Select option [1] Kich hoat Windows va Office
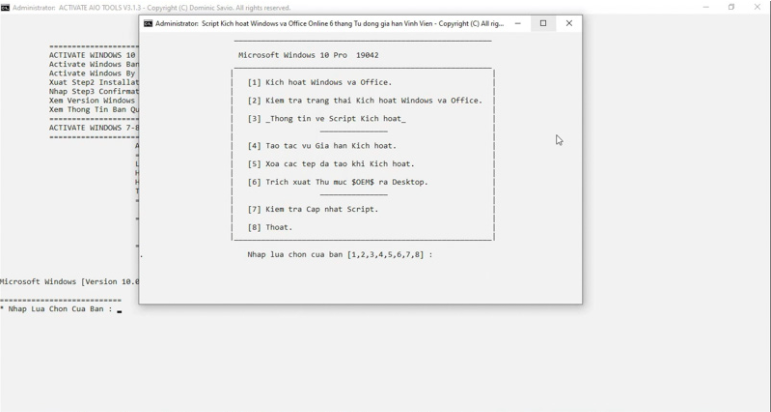The height and width of the screenshot is (412, 771). (x=320, y=82)
